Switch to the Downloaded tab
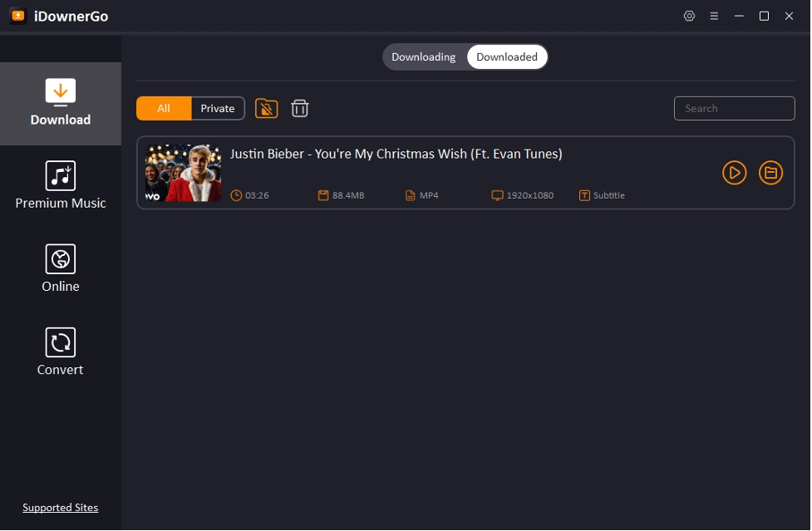The width and height of the screenshot is (812, 531). 507,57
